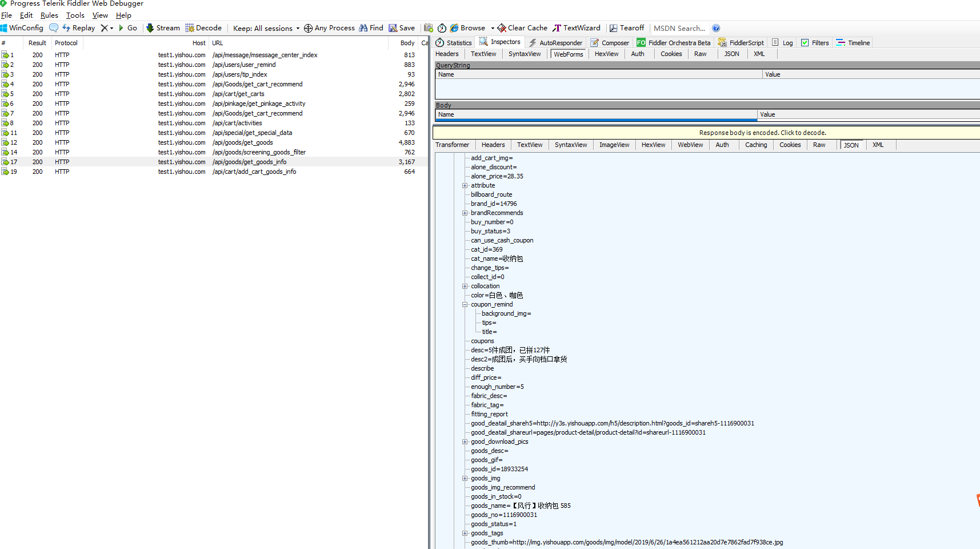The image size is (980, 549).
Task: Select session 1 msessage_center_index row
Action: [214, 55]
